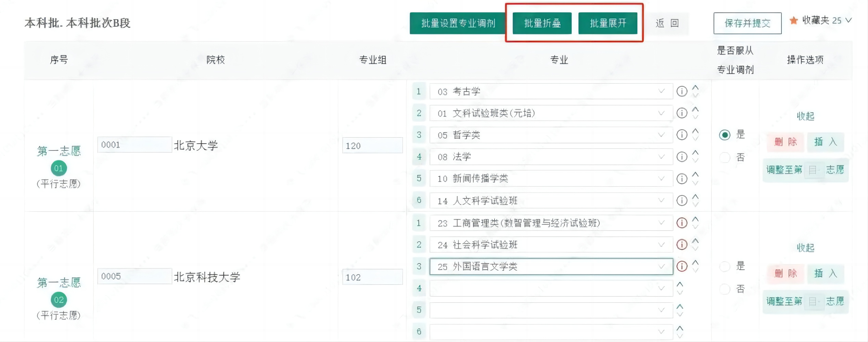The height and width of the screenshot is (342, 868).
Task: Click the 北京科技大学 school name
Action: pos(207,277)
